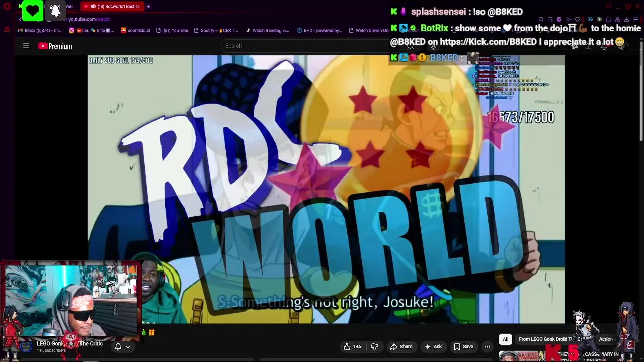Open the soundcloud bookmark
Viewport: 644px width, 362px height.
click(x=135, y=30)
